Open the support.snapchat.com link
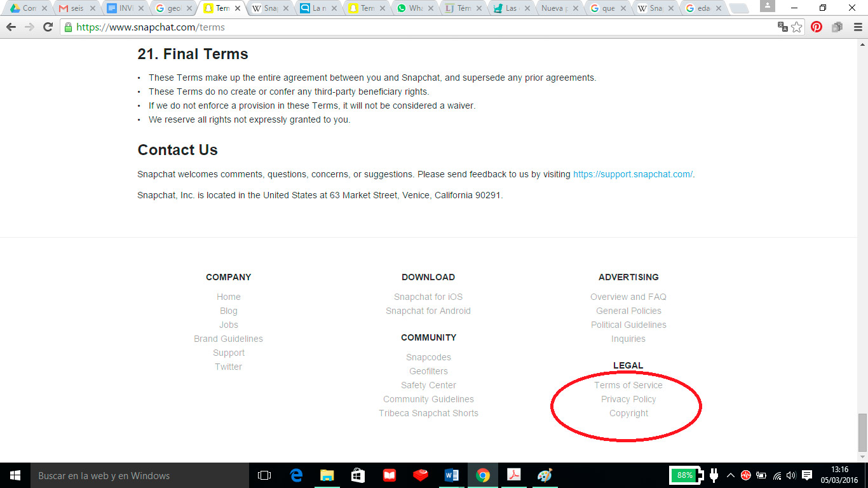Screen dimensions: 868x488 (632, 174)
